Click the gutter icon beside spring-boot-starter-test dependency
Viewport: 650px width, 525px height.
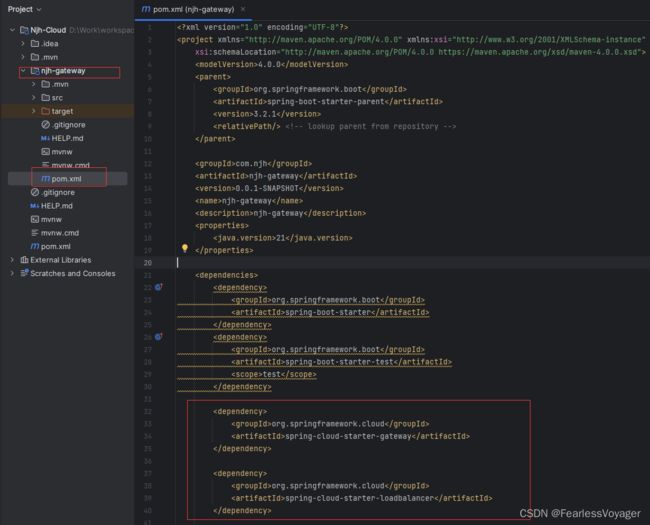158,337
